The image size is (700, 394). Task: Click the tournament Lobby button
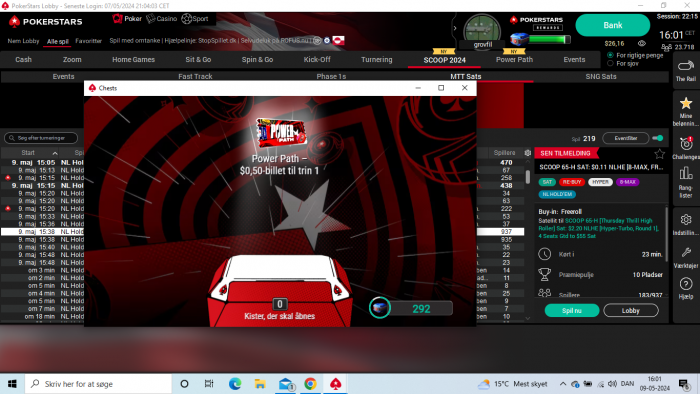630,310
